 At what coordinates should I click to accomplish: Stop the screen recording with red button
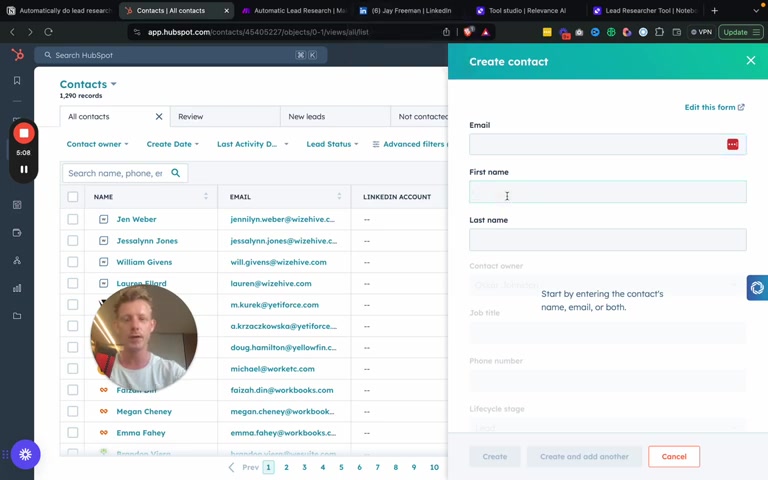coord(24,133)
